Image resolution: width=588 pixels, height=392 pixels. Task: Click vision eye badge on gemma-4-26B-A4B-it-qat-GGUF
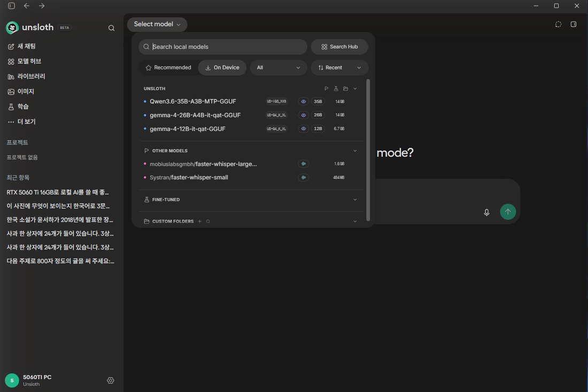point(304,115)
